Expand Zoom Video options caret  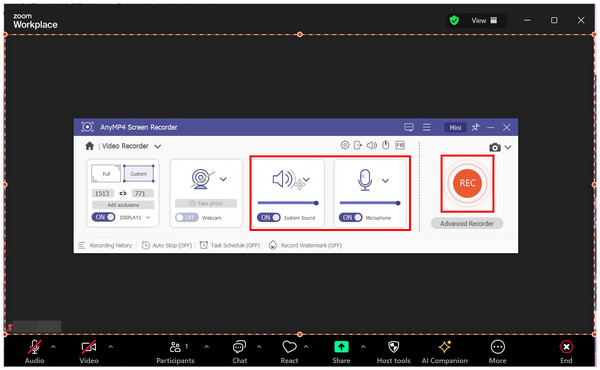(x=111, y=347)
